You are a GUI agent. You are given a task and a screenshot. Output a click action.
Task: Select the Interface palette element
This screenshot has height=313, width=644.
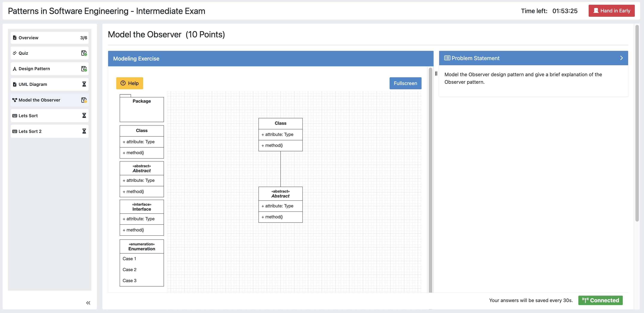[142, 218]
